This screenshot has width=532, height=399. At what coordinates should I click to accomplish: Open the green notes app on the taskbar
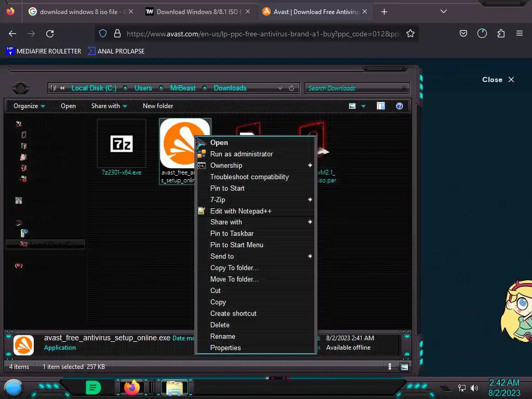pos(94,388)
